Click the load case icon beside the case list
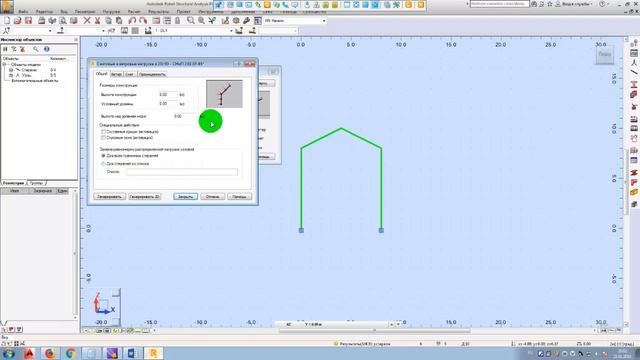Viewport: 640px width, 360px height. click(x=148, y=31)
